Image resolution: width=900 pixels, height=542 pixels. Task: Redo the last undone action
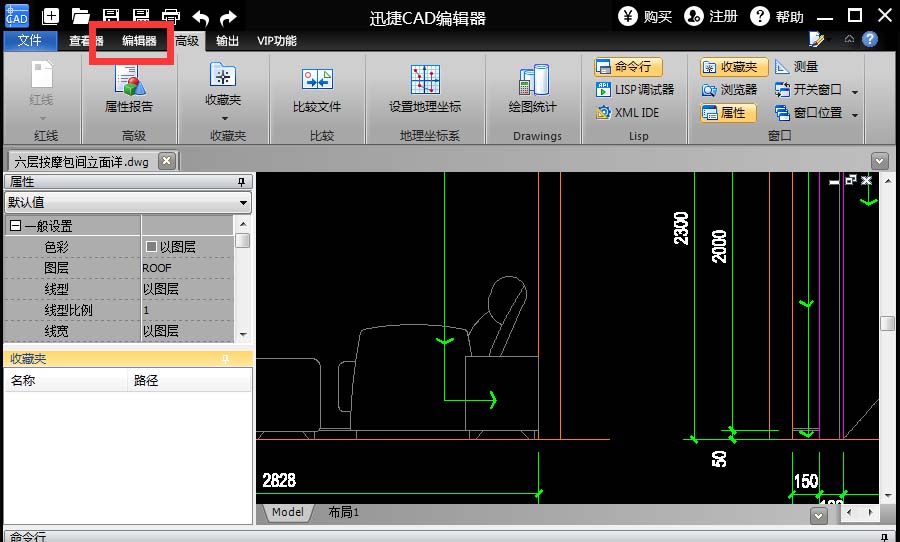click(x=228, y=17)
